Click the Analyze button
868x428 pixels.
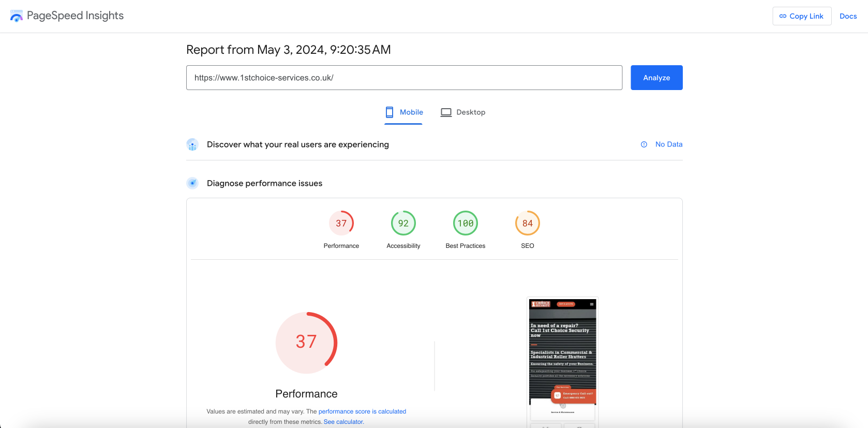pyautogui.click(x=656, y=78)
